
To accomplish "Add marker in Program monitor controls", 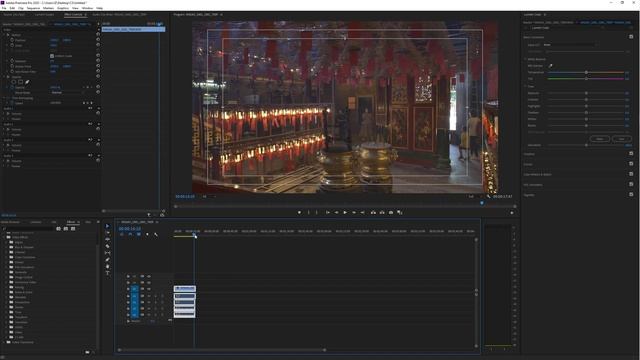I will pos(299,212).
